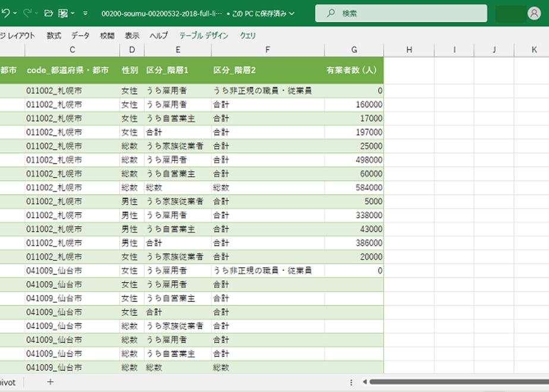
Task: Click the Open folder icon
Action: [49, 13]
